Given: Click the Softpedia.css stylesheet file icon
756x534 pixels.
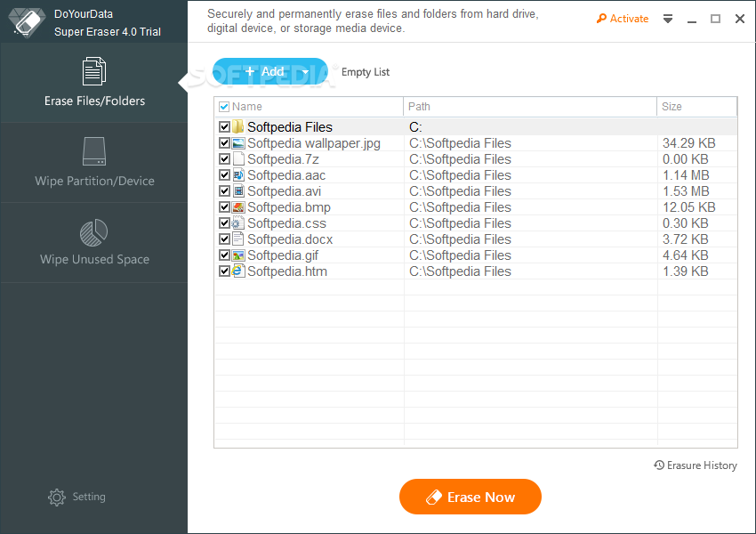Looking at the screenshot, I should coord(237,222).
